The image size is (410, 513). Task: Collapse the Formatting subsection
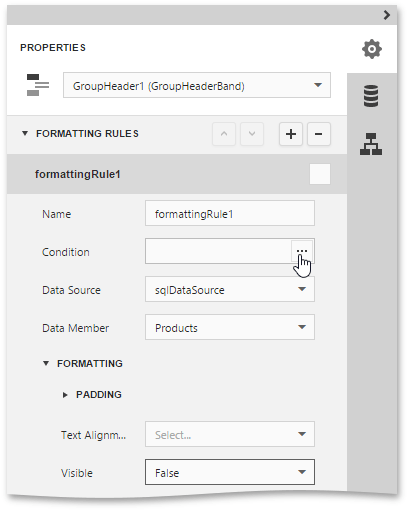pyautogui.click(x=46, y=363)
